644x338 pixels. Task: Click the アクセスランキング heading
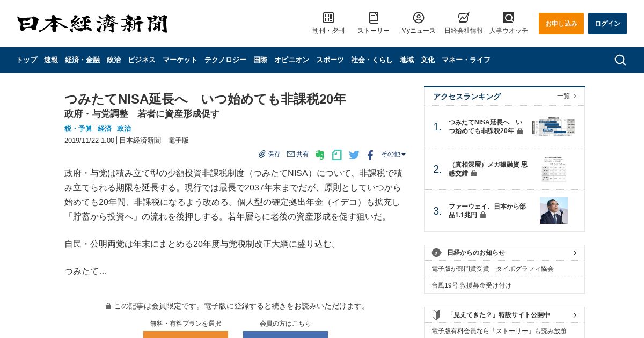(467, 97)
